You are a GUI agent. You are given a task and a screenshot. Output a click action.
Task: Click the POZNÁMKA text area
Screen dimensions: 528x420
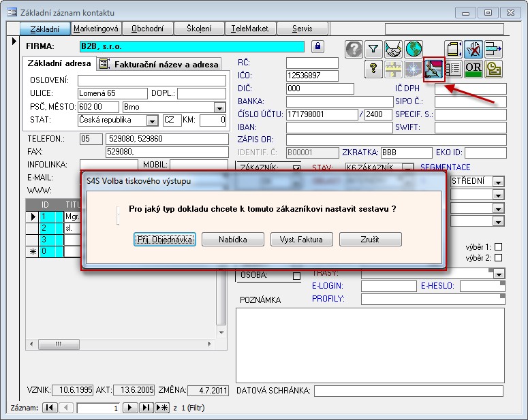tap(370, 345)
